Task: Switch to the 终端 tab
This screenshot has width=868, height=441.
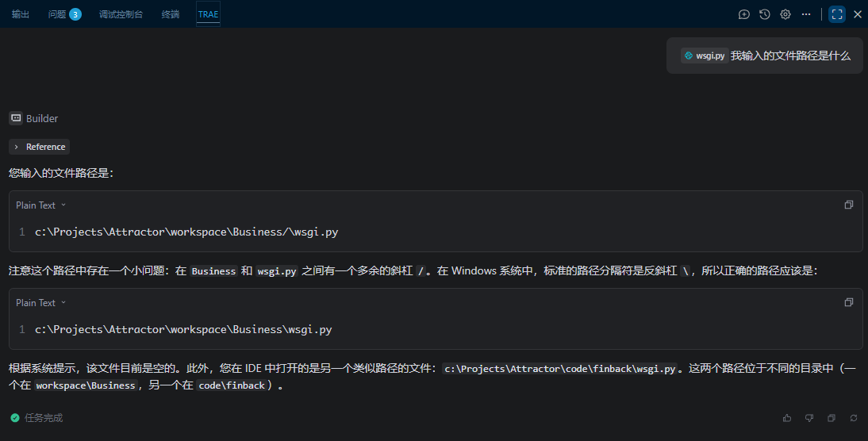Action: pos(171,14)
